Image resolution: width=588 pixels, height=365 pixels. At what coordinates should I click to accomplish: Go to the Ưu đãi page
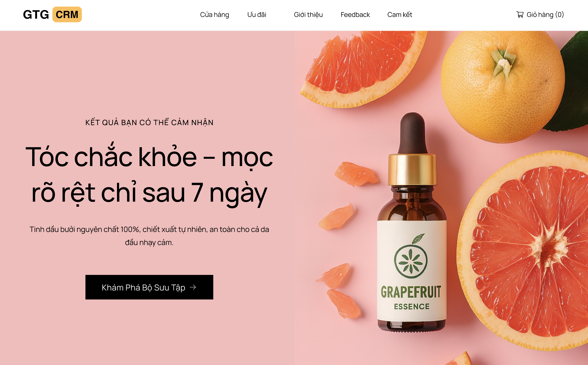[x=257, y=15]
